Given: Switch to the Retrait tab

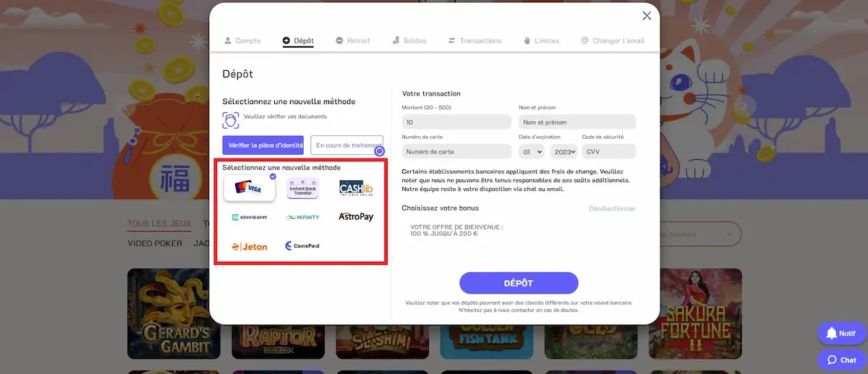Looking at the screenshot, I should (x=353, y=41).
